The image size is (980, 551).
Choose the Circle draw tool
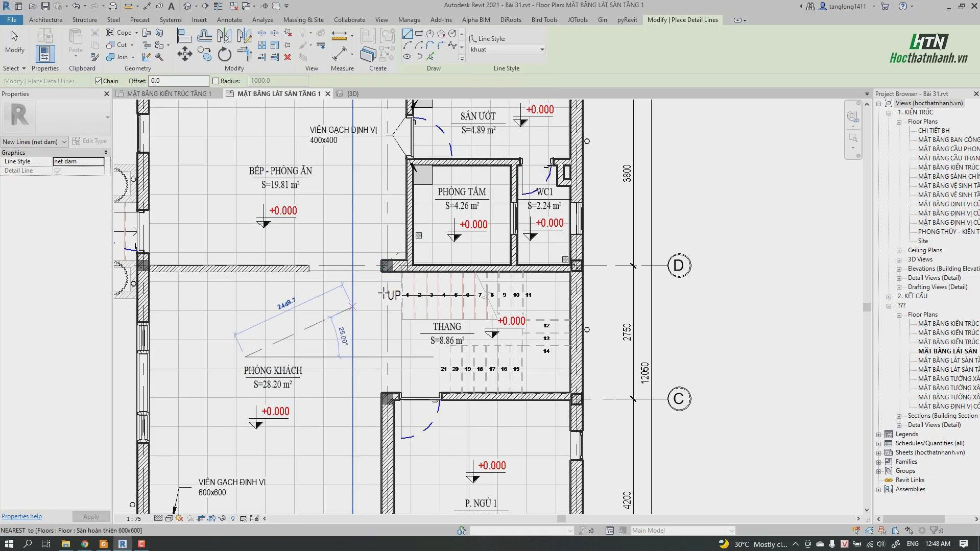click(452, 33)
